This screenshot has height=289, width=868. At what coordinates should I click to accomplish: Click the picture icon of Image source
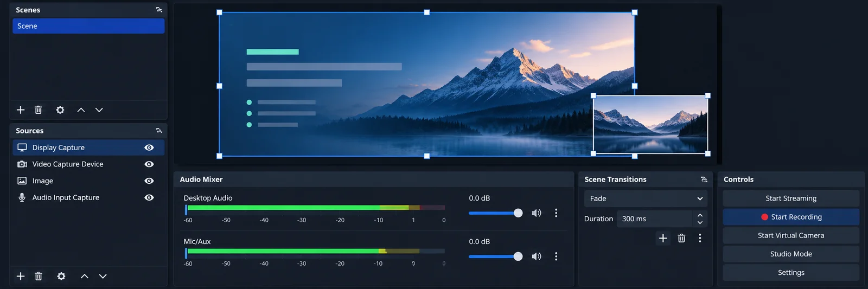click(x=22, y=181)
